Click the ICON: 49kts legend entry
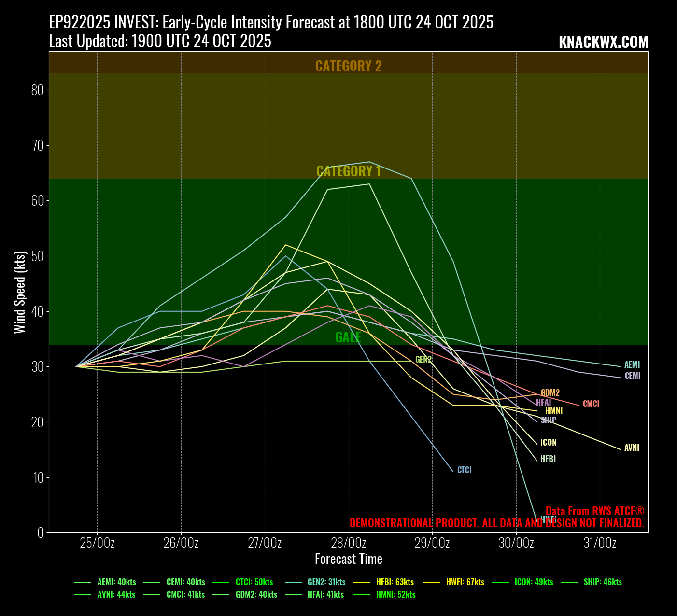The image size is (677, 616). (534, 582)
